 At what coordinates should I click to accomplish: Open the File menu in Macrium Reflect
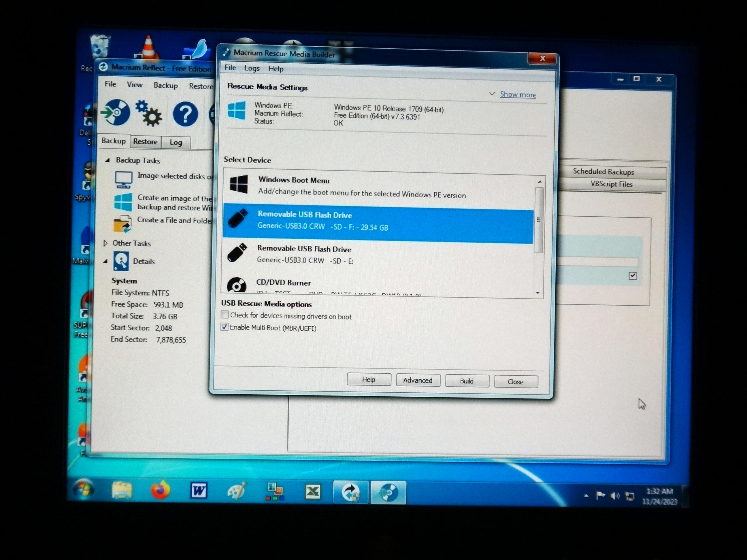110,84
